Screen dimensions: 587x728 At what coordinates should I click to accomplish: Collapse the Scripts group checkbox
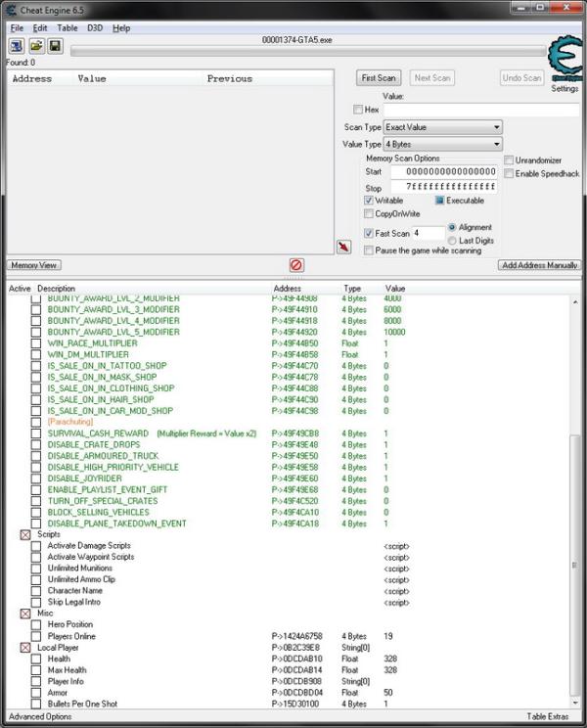point(25,535)
